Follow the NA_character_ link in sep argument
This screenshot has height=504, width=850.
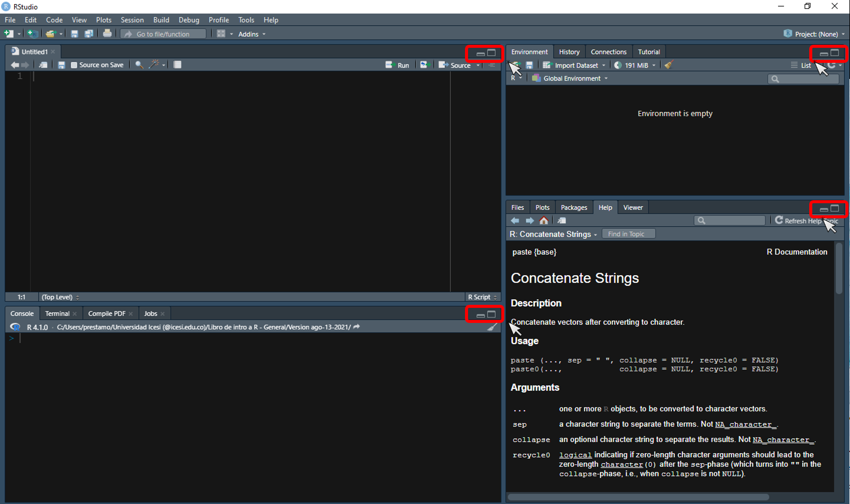(745, 425)
